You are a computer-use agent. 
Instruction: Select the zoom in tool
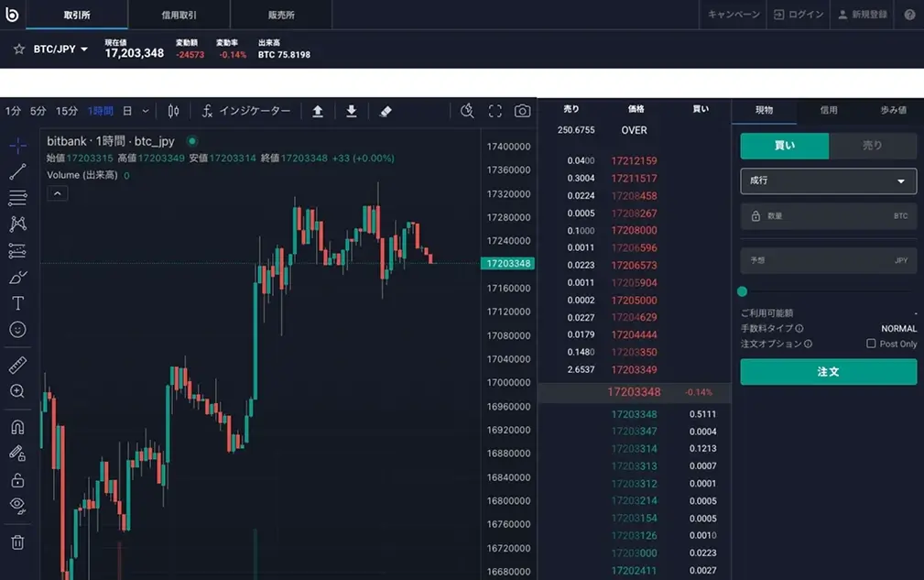click(17, 391)
